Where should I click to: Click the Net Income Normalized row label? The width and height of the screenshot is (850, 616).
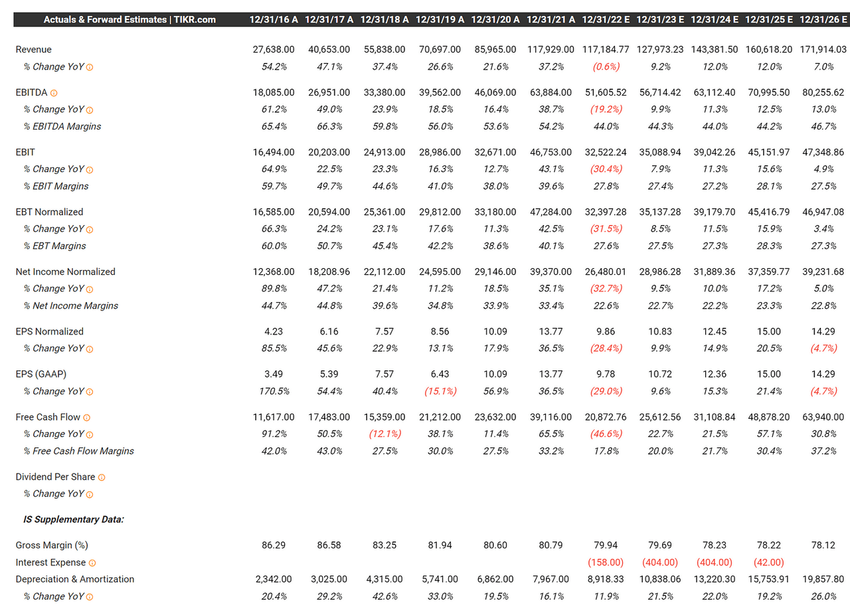coord(66,272)
